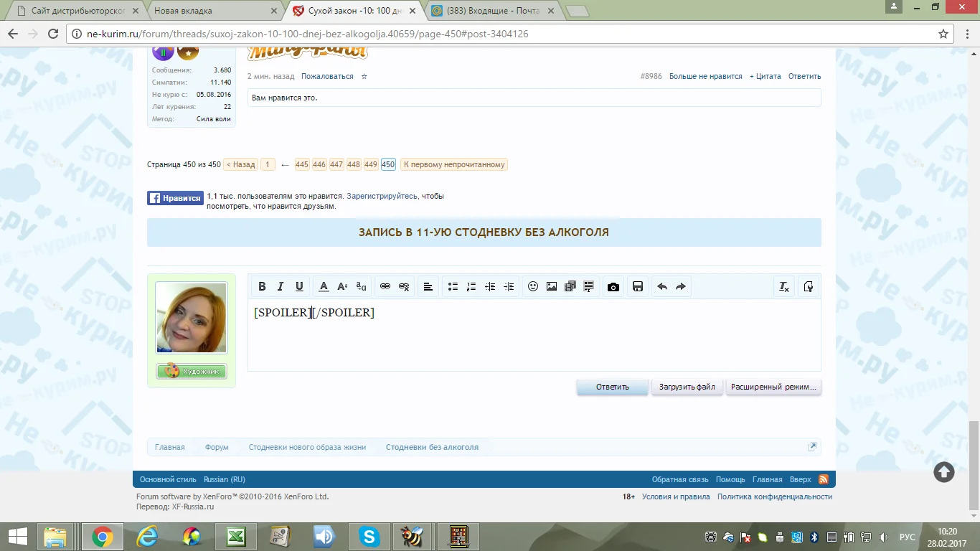Toggle underline formatting in the editor

coord(299,286)
